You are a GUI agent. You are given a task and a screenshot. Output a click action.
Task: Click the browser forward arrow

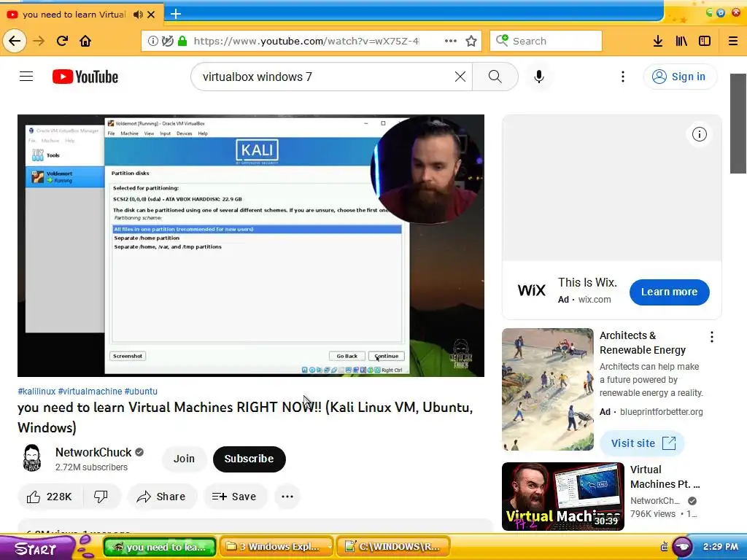click(x=39, y=41)
